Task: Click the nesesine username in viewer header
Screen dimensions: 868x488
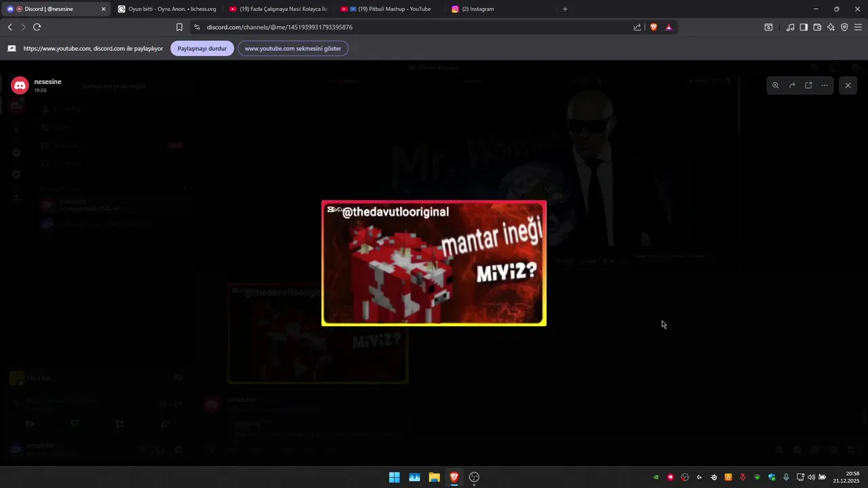Action: pyautogui.click(x=48, y=81)
